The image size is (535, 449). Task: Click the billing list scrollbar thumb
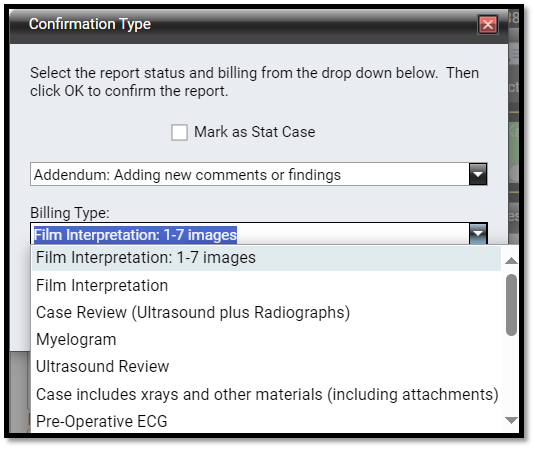point(511,305)
